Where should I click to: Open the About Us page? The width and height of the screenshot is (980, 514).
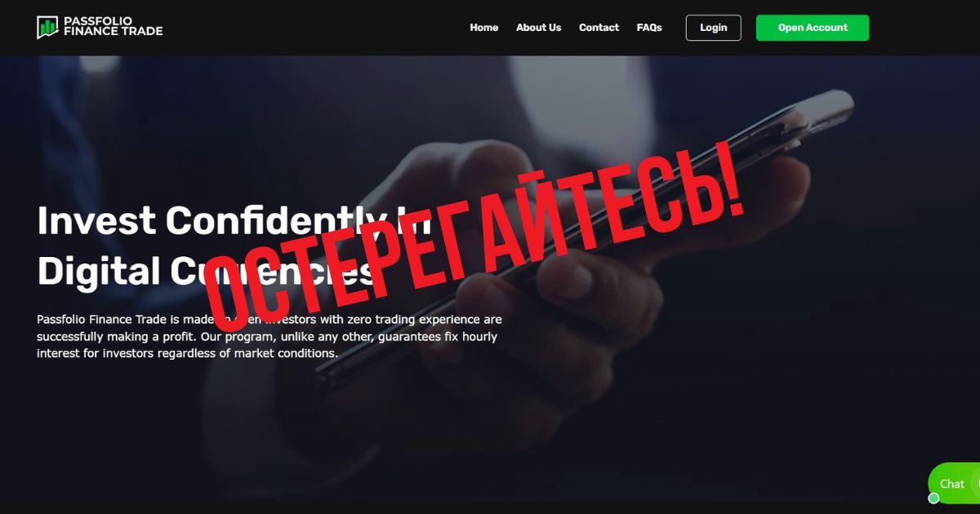click(x=538, y=28)
